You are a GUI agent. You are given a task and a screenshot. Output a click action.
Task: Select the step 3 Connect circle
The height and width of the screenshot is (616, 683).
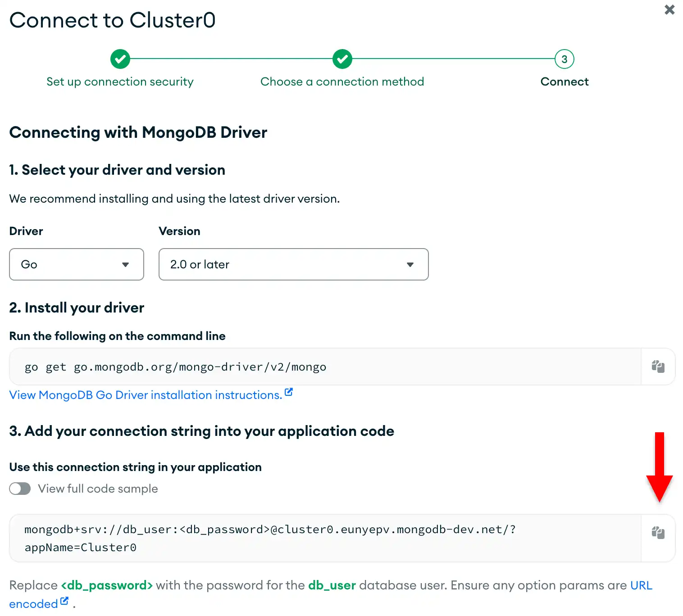click(x=564, y=59)
